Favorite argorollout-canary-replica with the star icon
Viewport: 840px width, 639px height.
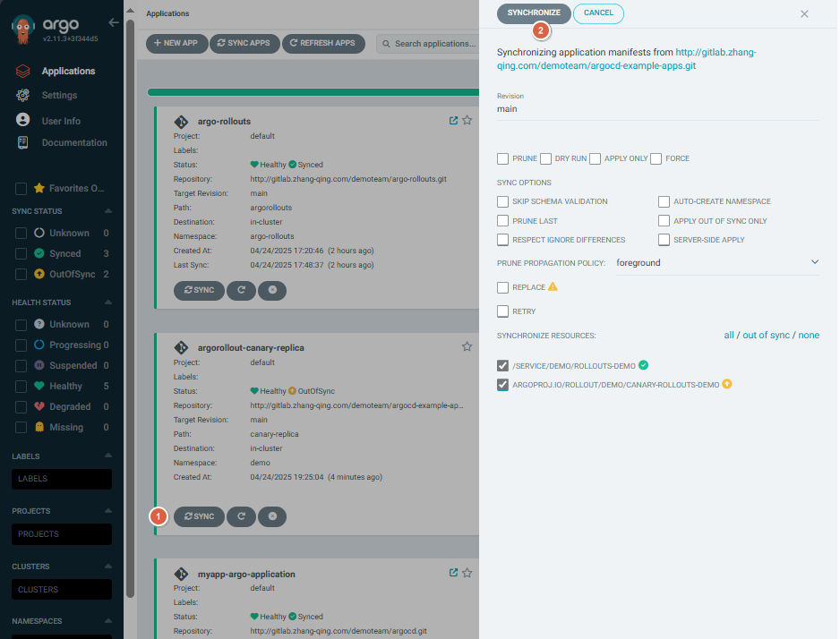point(467,346)
